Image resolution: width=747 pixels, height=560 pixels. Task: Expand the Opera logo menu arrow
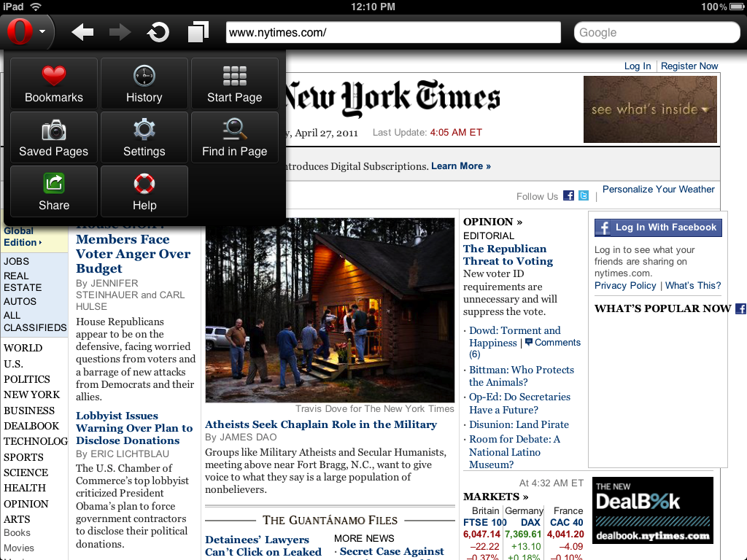pos(42,32)
